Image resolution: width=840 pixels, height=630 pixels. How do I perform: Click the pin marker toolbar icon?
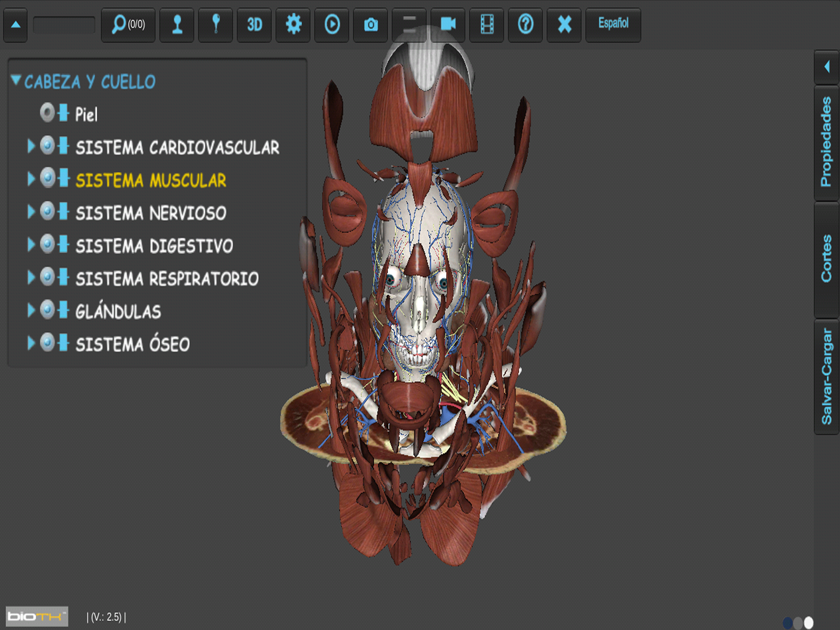(x=216, y=25)
